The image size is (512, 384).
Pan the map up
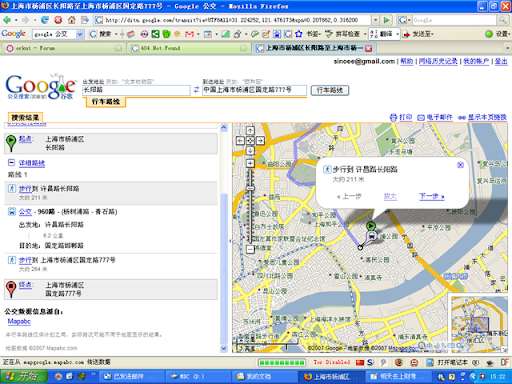pos(250,130)
